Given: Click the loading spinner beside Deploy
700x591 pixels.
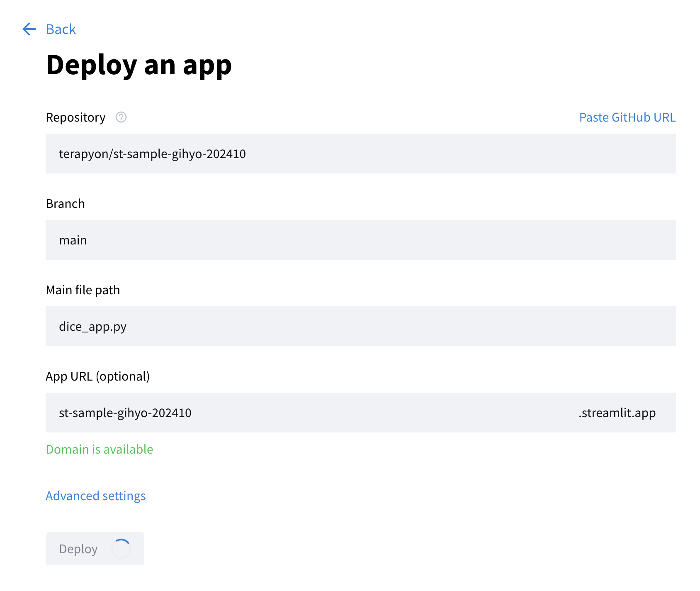Looking at the screenshot, I should (121, 549).
